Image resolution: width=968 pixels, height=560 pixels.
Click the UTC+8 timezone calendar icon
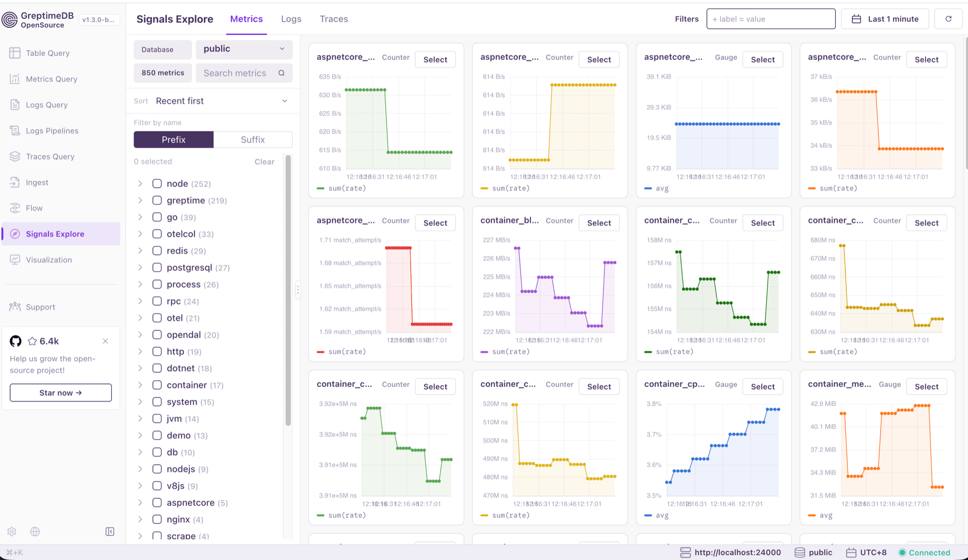point(851,552)
